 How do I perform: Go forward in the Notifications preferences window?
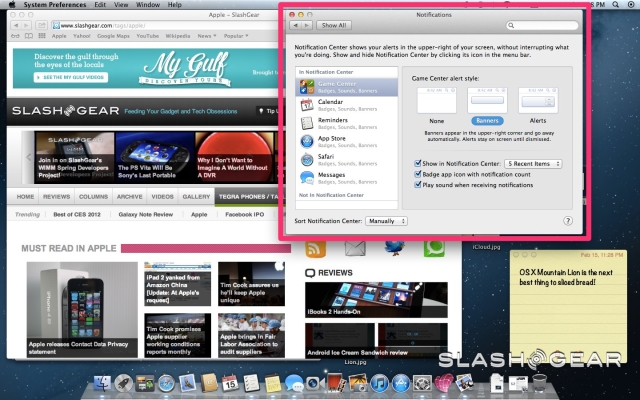pyautogui.click(x=307, y=25)
